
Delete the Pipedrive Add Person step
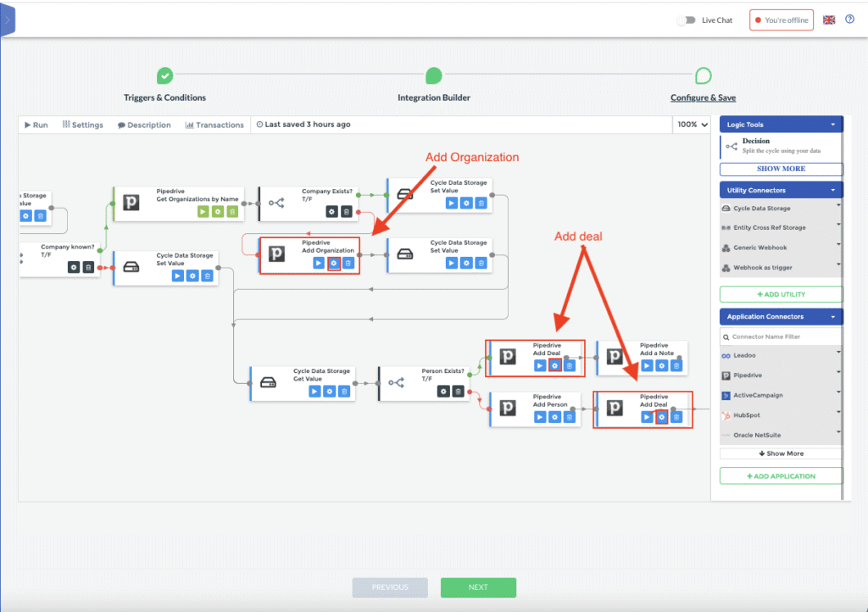click(x=569, y=417)
